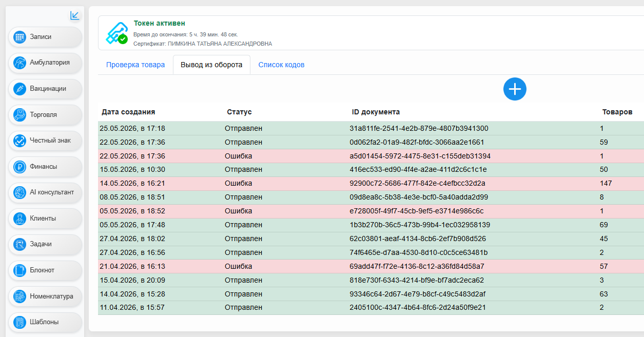
Task: Click Статус column header
Action: click(239, 112)
